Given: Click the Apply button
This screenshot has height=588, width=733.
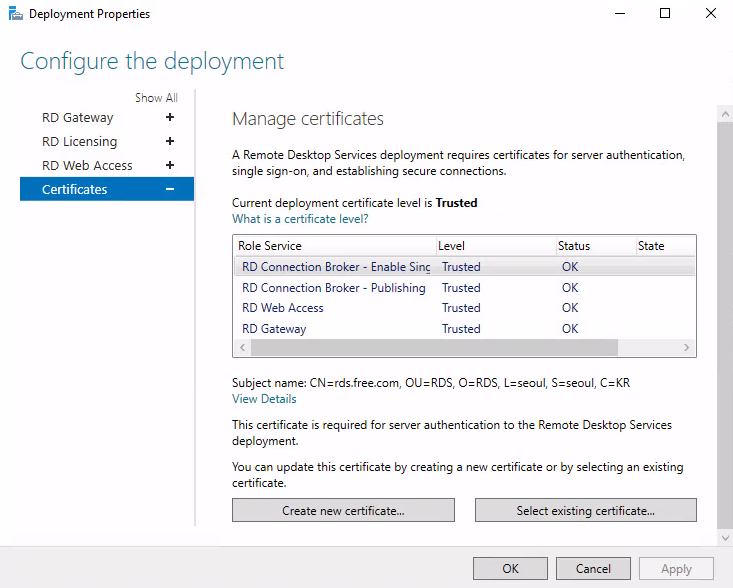Looking at the screenshot, I should click(676, 568).
